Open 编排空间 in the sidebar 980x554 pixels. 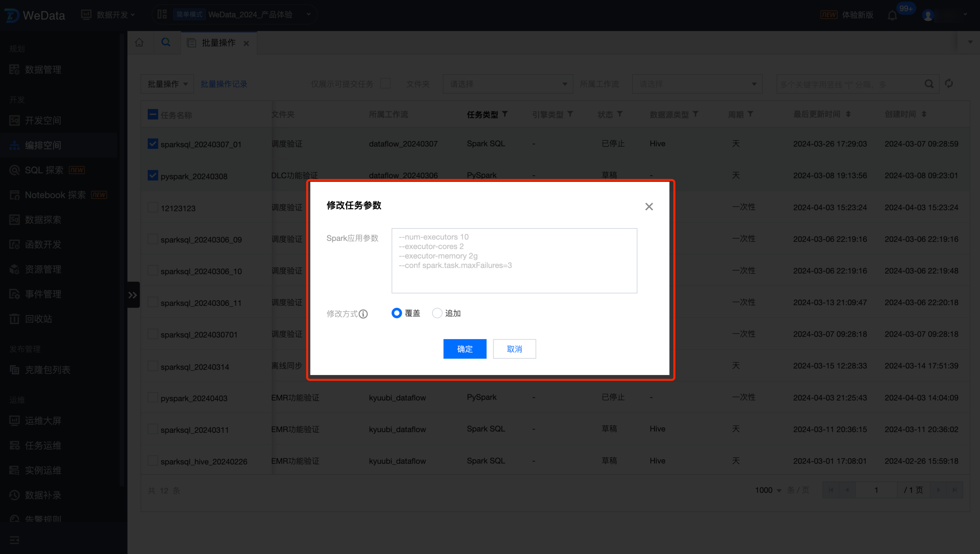(x=43, y=145)
